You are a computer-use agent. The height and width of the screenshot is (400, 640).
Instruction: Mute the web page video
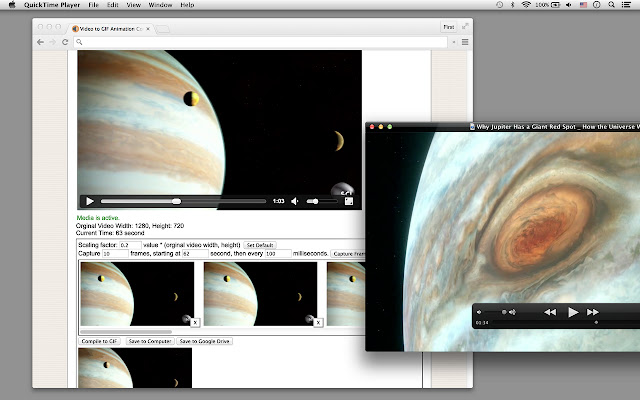click(295, 201)
